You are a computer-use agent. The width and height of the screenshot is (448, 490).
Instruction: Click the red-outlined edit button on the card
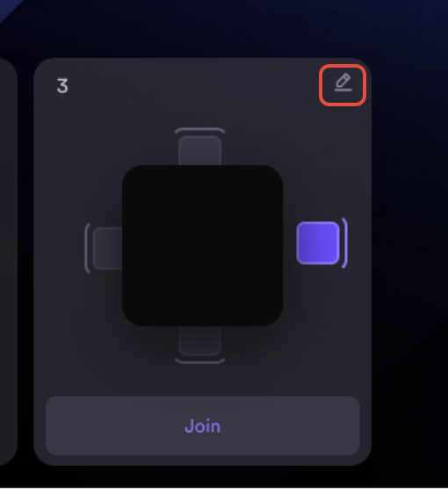tap(343, 85)
